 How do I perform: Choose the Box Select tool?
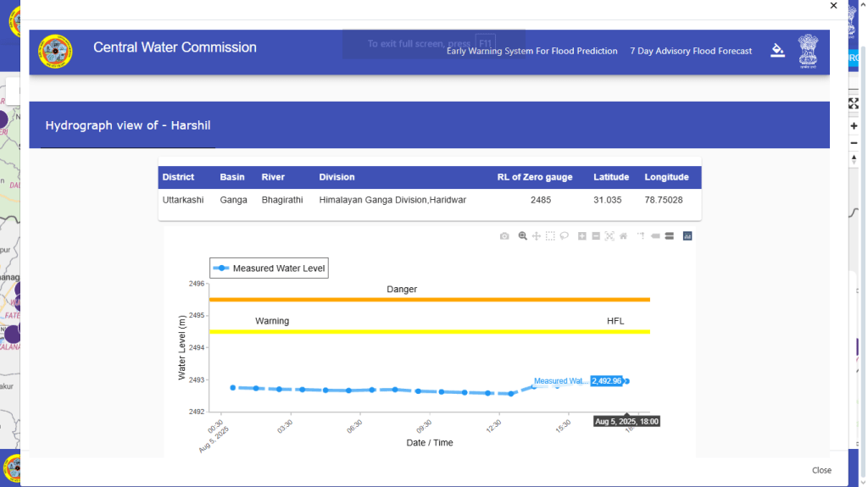tap(550, 236)
